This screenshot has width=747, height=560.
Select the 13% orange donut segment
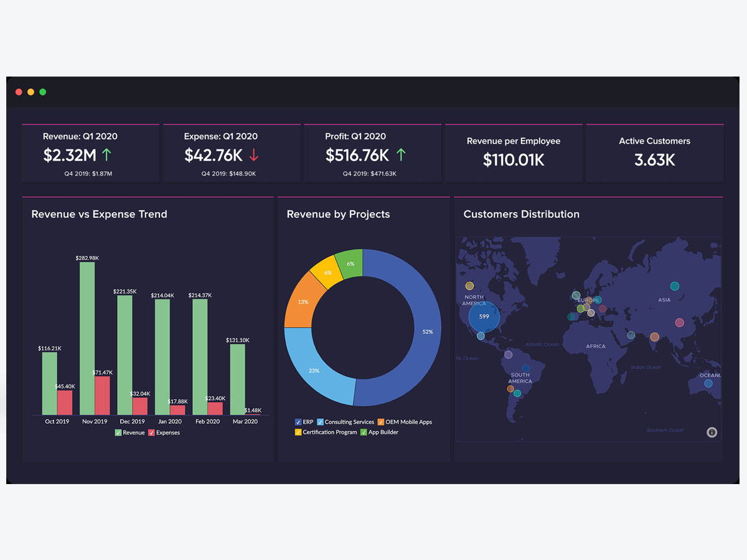tap(303, 301)
